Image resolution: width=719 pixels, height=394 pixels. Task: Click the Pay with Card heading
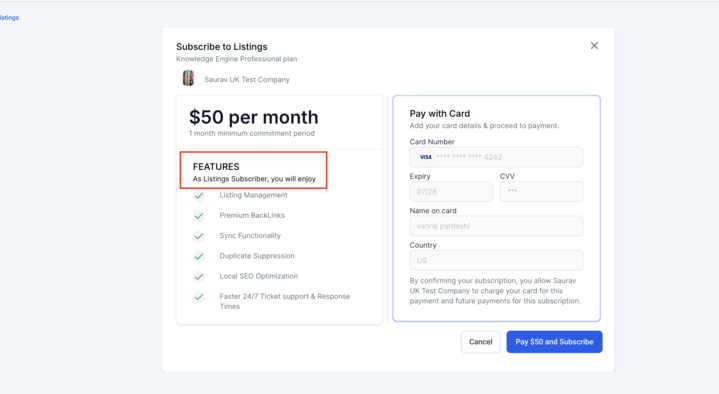pos(440,113)
